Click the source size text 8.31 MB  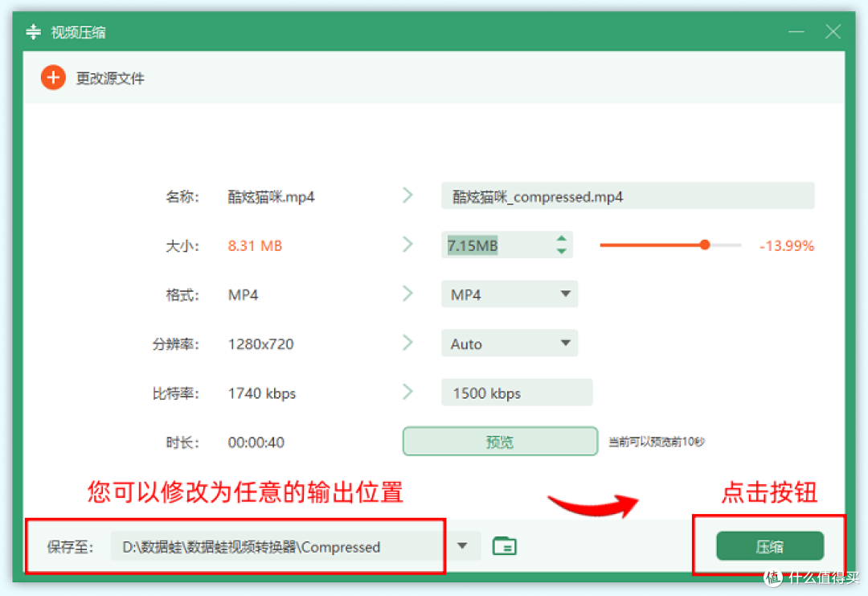(x=256, y=245)
